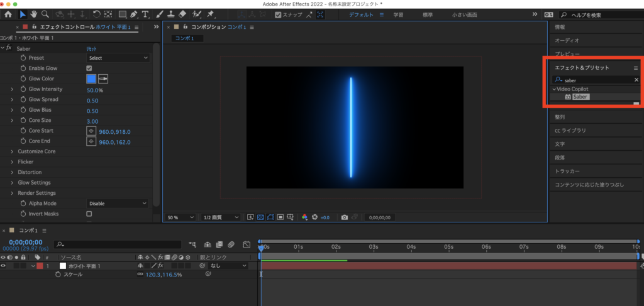Select the Pen tool
The image size is (644, 306).
pyautogui.click(x=134, y=14)
